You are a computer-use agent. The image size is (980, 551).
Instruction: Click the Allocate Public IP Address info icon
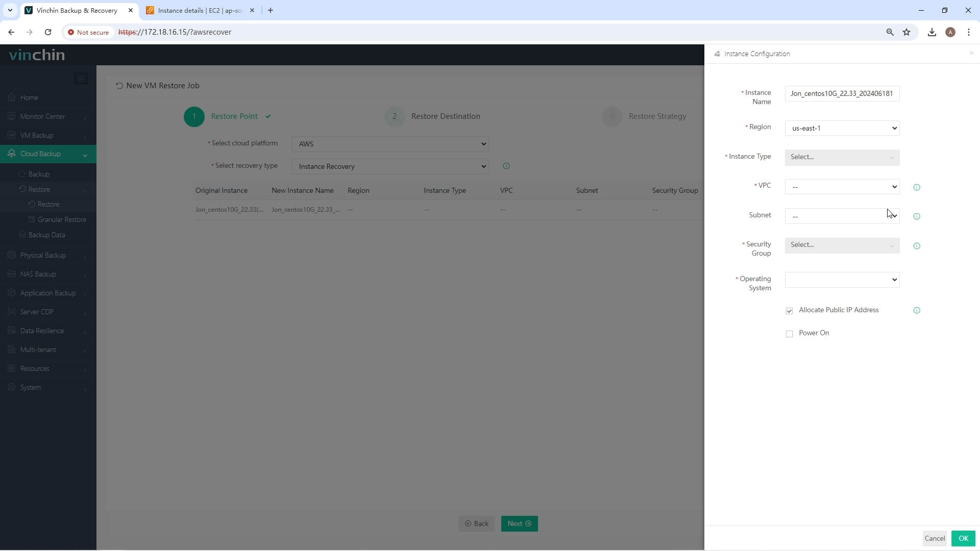point(917,310)
